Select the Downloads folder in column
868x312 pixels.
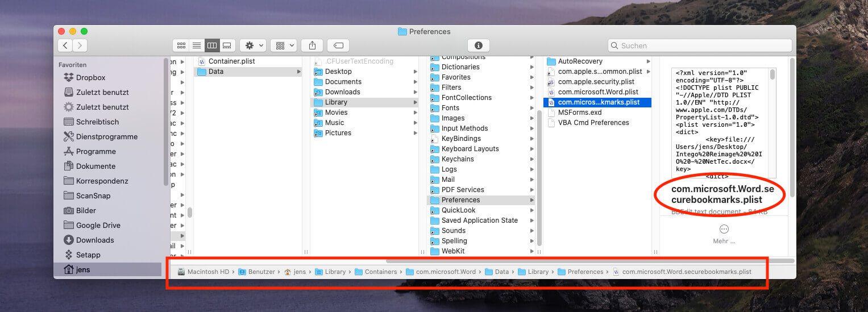coord(342,92)
